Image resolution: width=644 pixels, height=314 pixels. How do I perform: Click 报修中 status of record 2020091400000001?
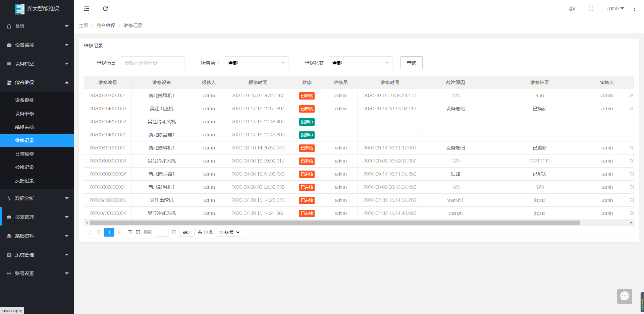(x=307, y=135)
